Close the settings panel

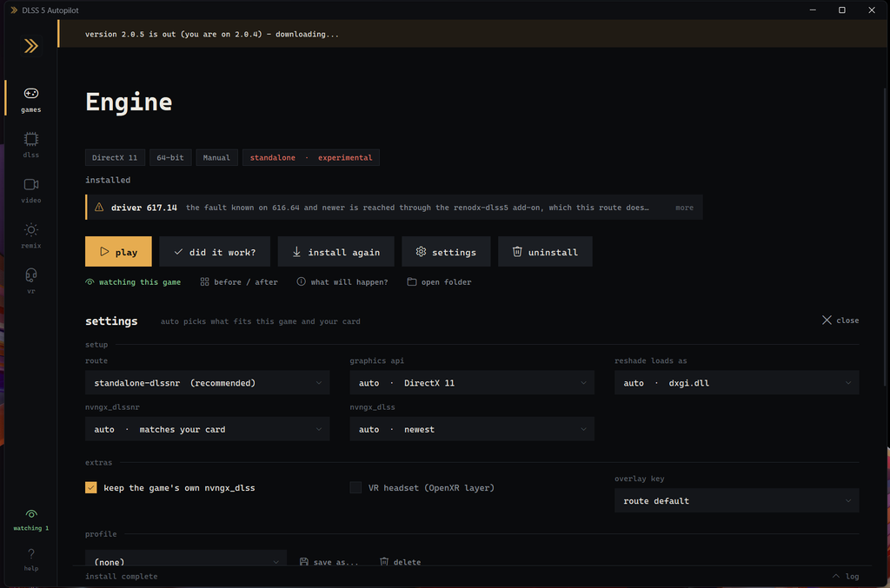pos(840,320)
